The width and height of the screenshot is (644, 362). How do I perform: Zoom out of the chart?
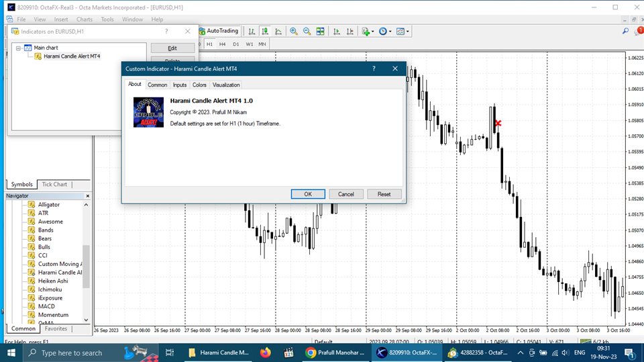[x=307, y=32]
